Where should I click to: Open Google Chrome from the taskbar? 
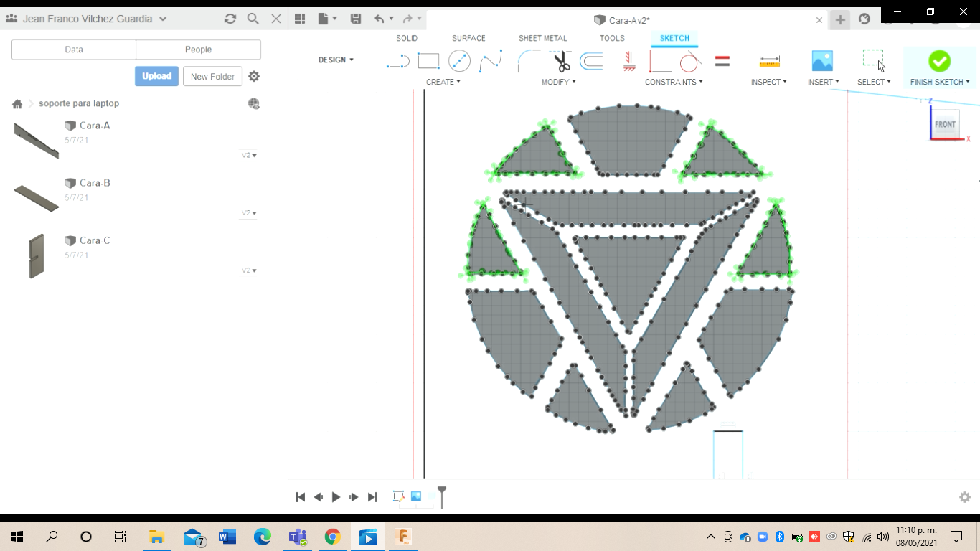332,537
